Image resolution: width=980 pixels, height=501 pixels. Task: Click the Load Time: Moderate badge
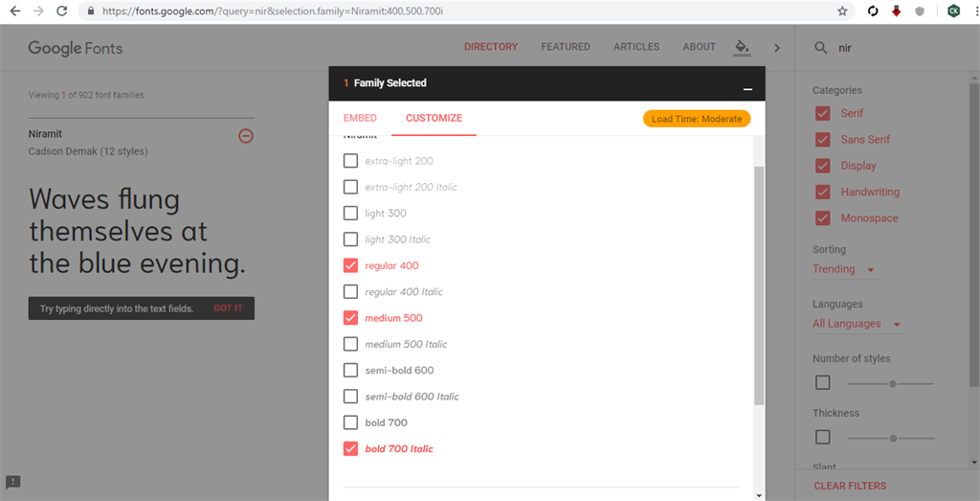pyautogui.click(x=697, y=119)
